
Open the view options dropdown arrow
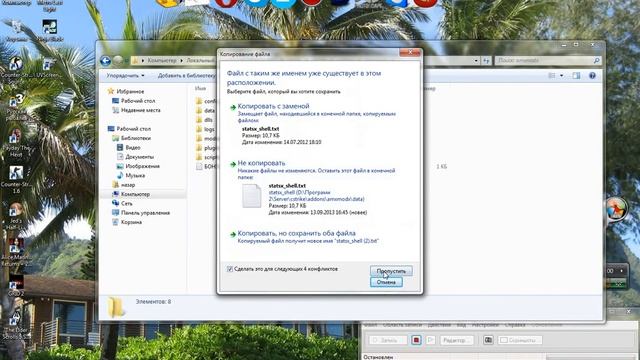click(562, 76)
